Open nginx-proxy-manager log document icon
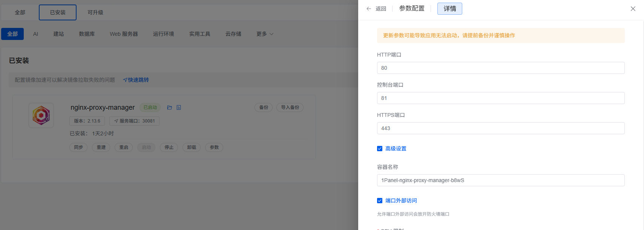The height and width of the screenshot is (230, 644). pyautogui.click(x=179, y=107)
